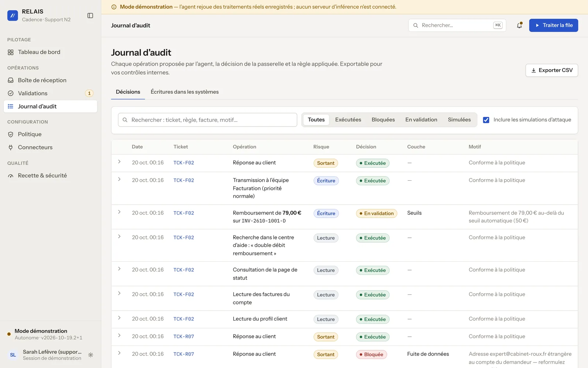This screenshot has height=368, width=588.
Task: Open Journal d'audit in sidebar
Action: [x=50, y=106]
